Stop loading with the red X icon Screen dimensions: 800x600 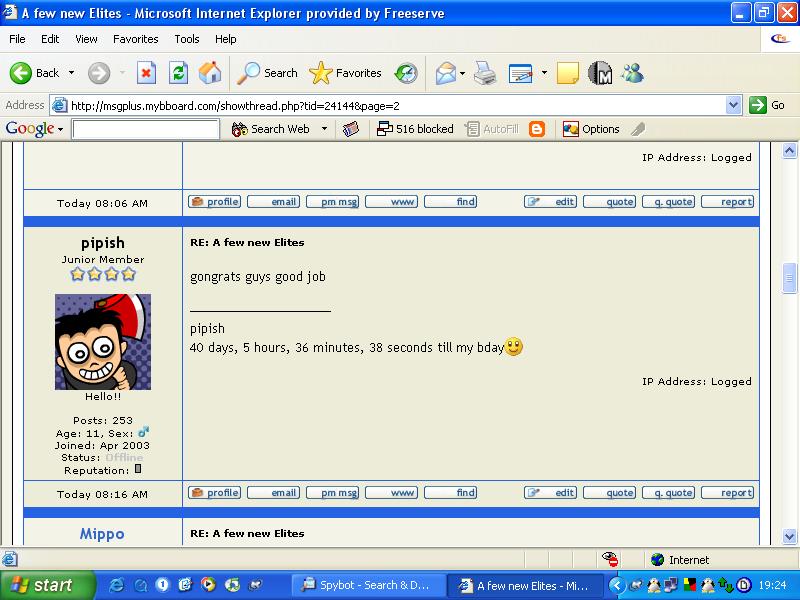pyautogui.click(x=146, y=73)
